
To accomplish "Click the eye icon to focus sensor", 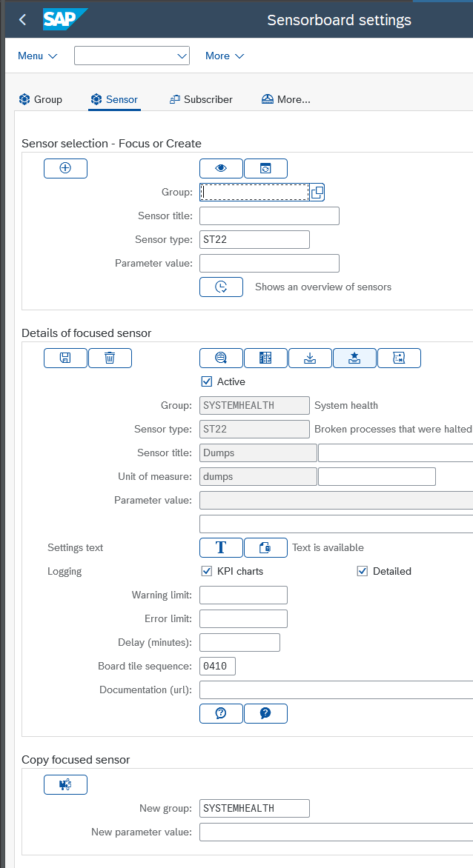I will point(221,168).
